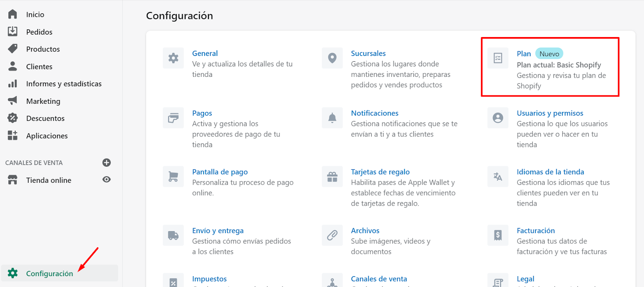Click the Facturación receipt icon
The height and width of the screenshot is (287, 644).
(x=498, y=235)
